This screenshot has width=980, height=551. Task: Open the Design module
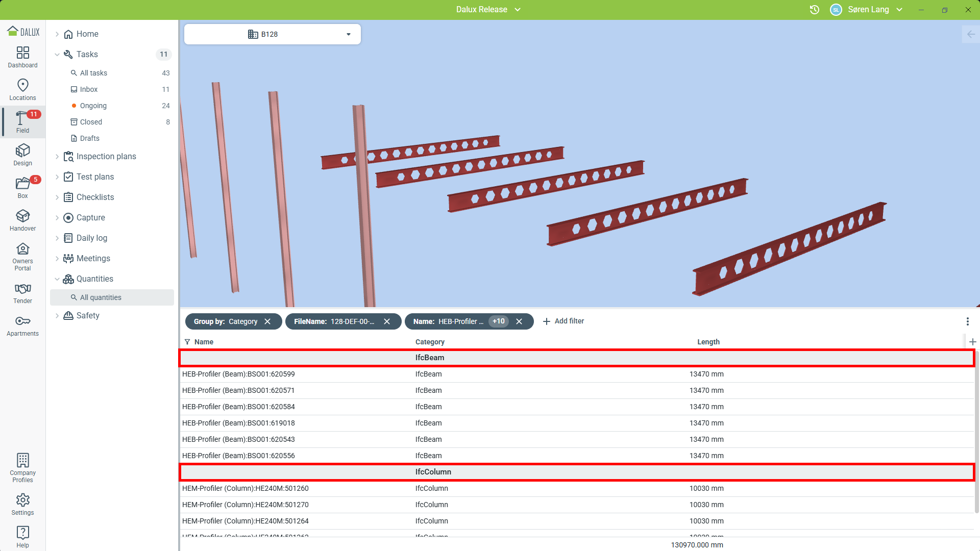click(22, 155)
